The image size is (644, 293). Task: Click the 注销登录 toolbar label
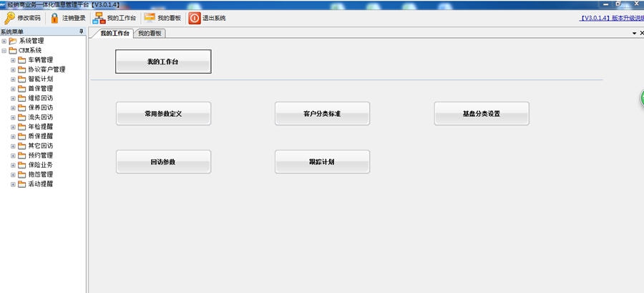pos(74,18)
